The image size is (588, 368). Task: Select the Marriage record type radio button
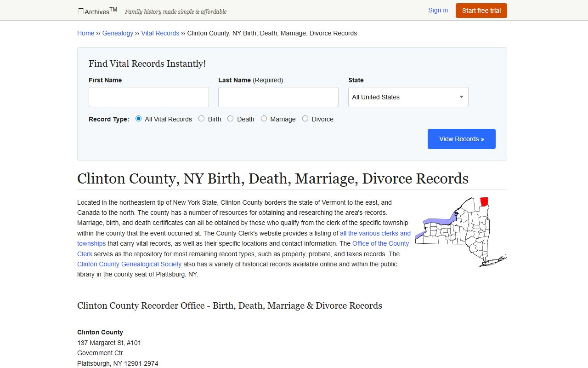264,119
